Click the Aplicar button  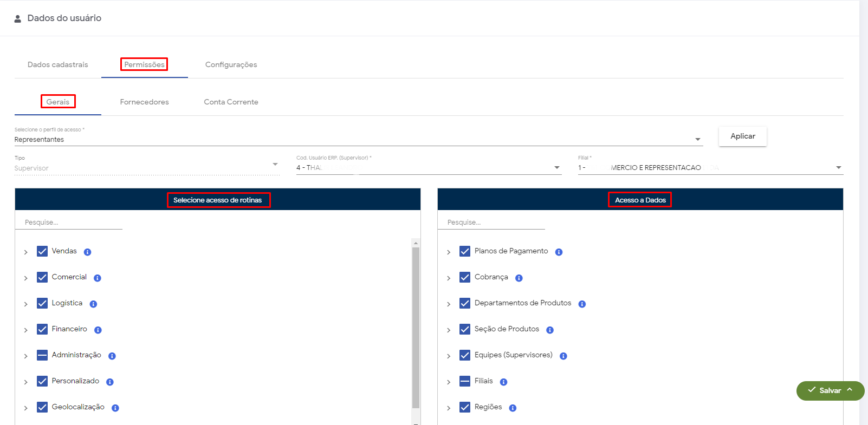coord(742,136)
